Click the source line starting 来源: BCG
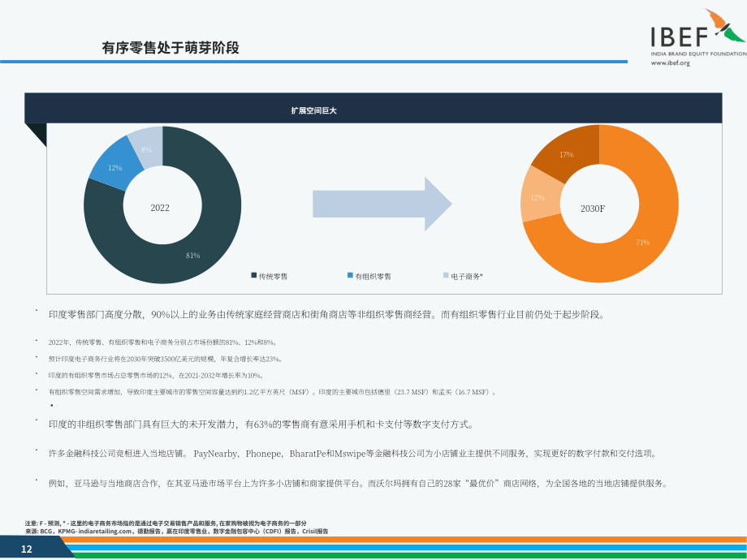This screenshot has height=560, width=747. [x=177, y=532]
